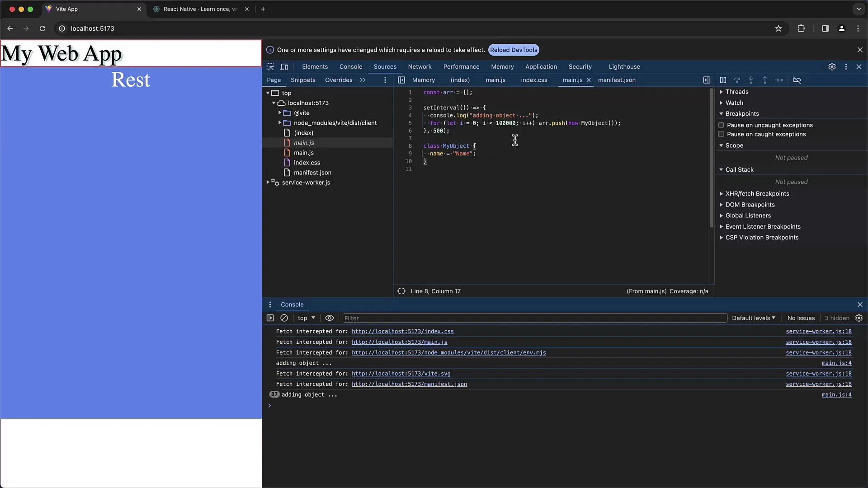Toggle the debugger sidebar icon
This screenshot has height=488, width=868.
point(707,80)
